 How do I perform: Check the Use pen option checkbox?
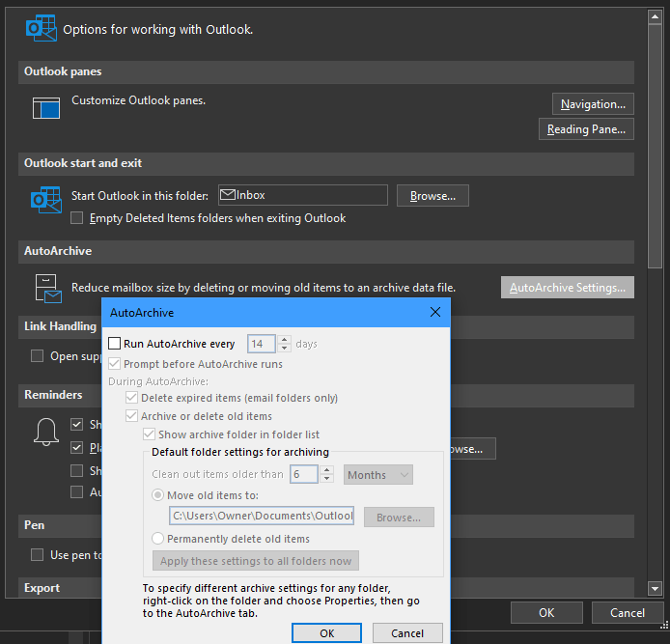tap(38, 554)
